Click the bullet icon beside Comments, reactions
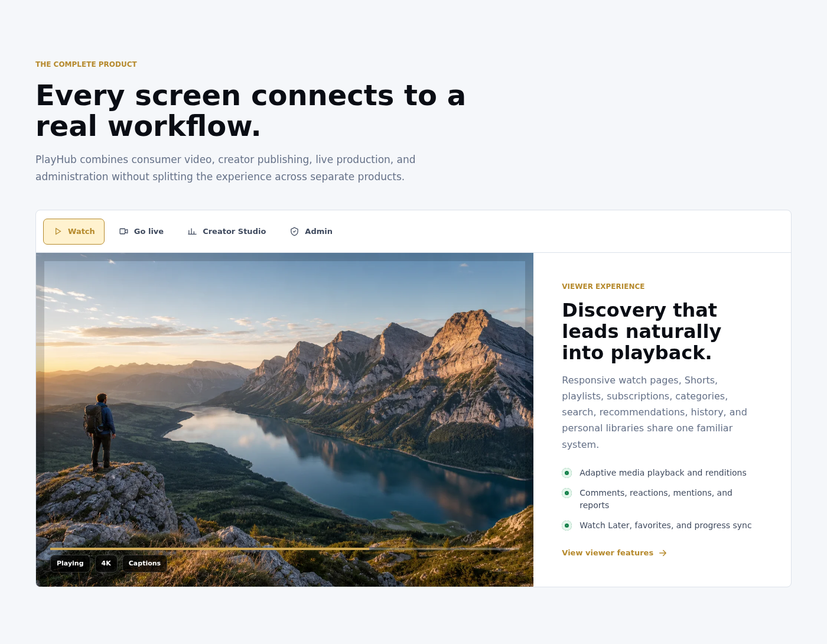The image size is (827, 644). [x=567, y=493]
